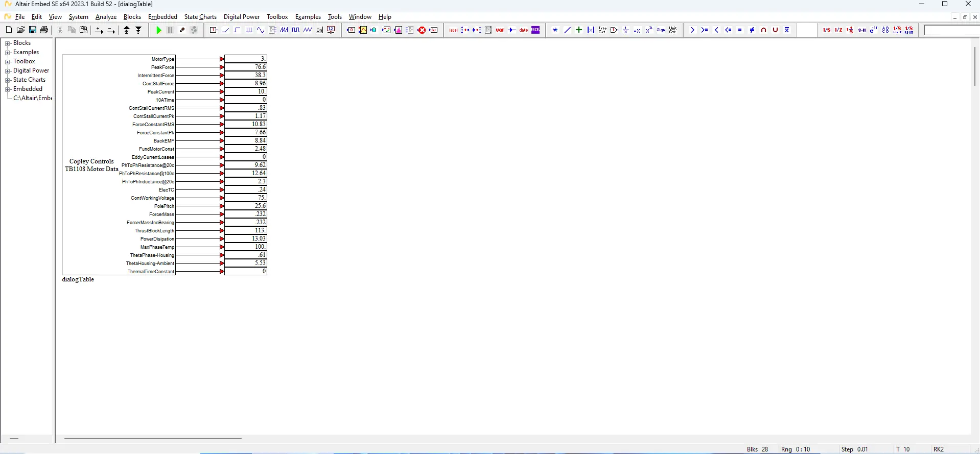
Task: Create a new diagram with the New icon
Action: pyautogui.click(x=9, y=30)
